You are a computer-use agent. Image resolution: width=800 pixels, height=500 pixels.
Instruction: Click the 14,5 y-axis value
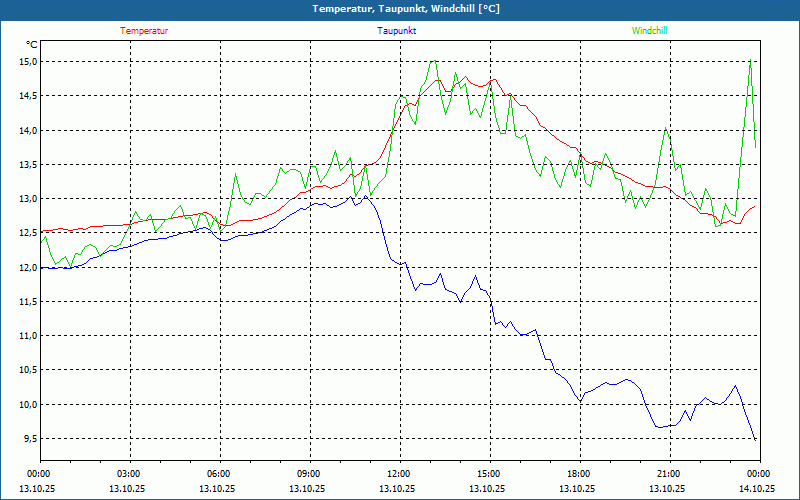tap(29, 96)
